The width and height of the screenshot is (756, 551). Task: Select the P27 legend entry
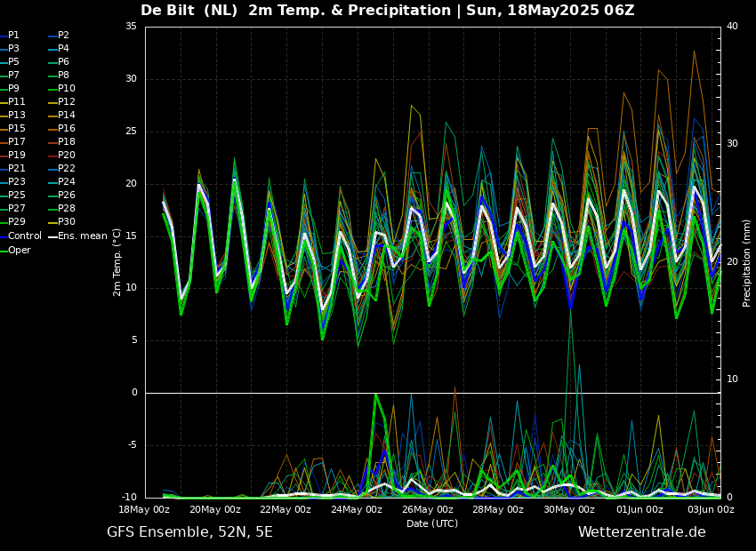(12, 208)
